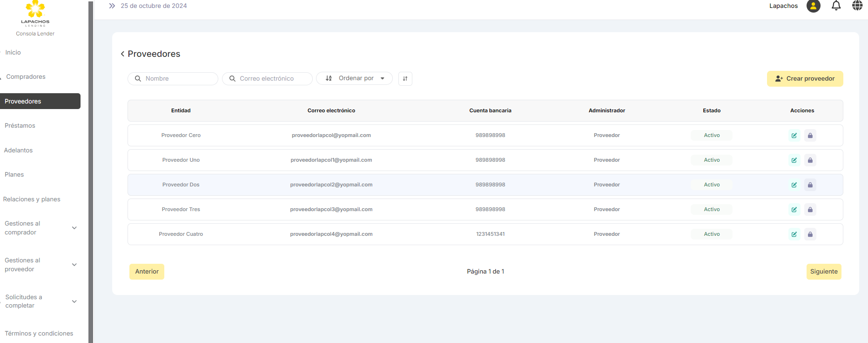Screen dimensions: 868x343
Task: Lock the Proveedor Cero account
Action: (x=810, y=136)
